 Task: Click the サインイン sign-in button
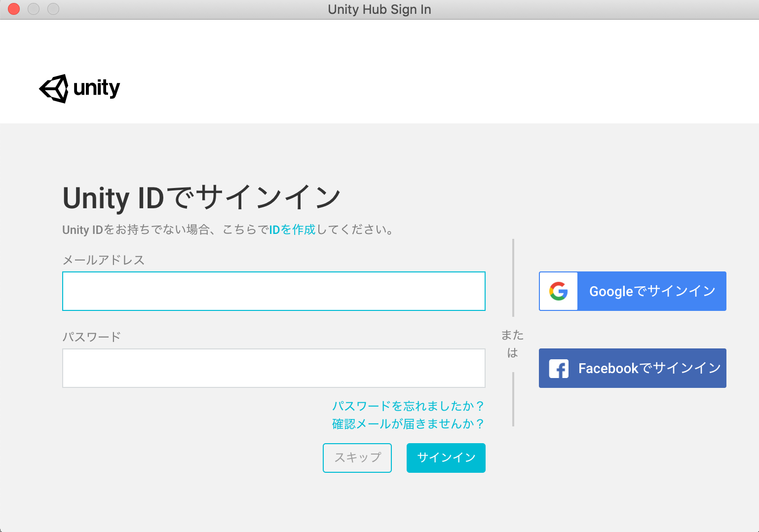pyautogui.click(x=446, y=458)
